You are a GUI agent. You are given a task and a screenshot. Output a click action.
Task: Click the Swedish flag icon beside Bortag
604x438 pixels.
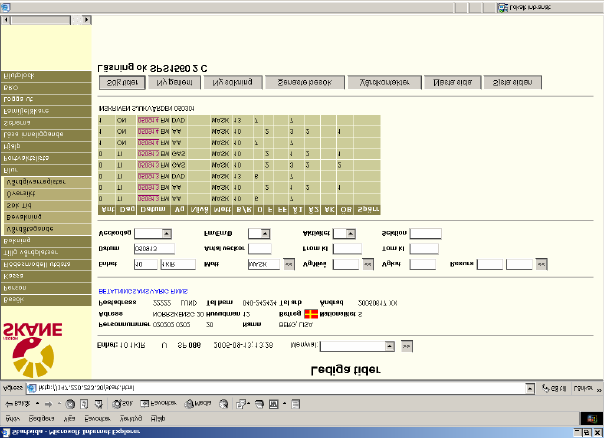(311, 314)
